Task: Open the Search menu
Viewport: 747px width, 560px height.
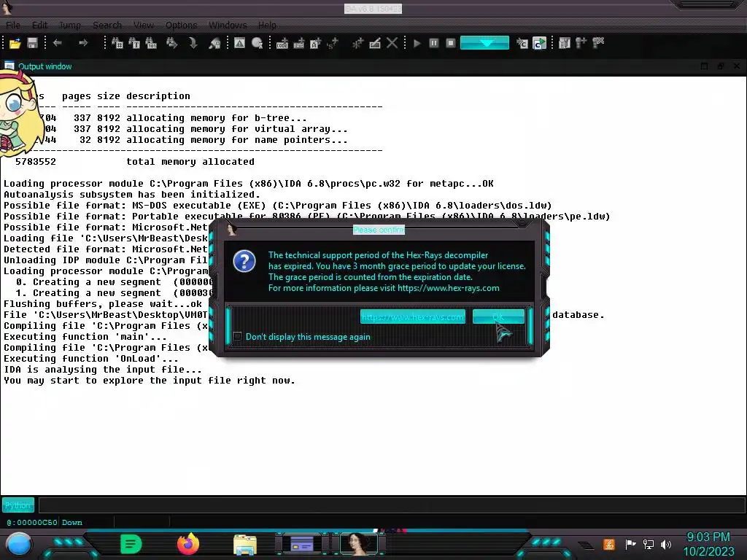Action: click(x=107, y=26)
